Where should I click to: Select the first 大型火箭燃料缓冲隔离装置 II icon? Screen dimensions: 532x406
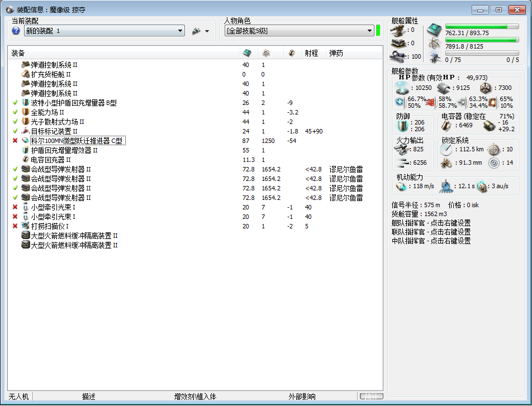coord(26,236)
